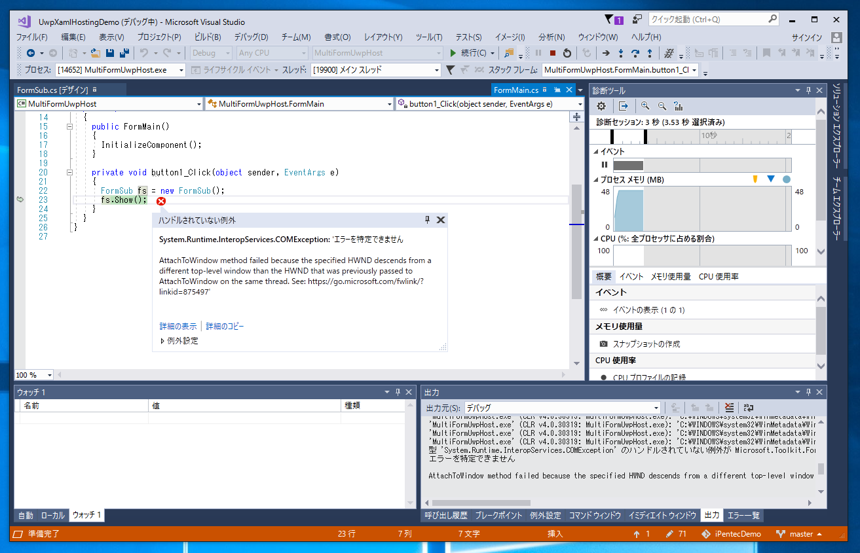This screenshot has height=553, width=860.
Task: Zoom out on the diagnostic timeline
Action: (x=662, y=106)
